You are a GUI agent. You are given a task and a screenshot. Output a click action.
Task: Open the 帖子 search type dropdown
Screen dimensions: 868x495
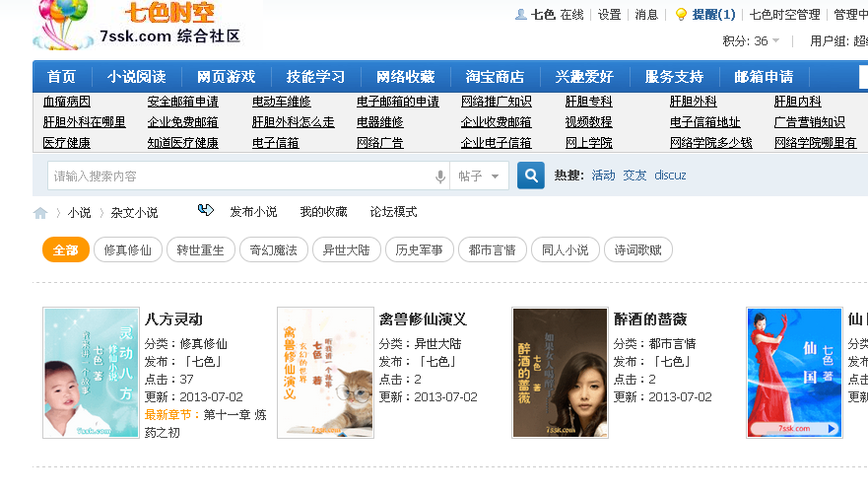tap(480, 177)
